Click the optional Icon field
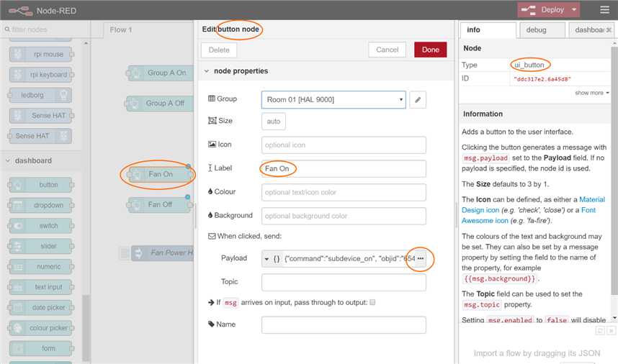This screenshot has width=618, height=364. coord(344,145)
